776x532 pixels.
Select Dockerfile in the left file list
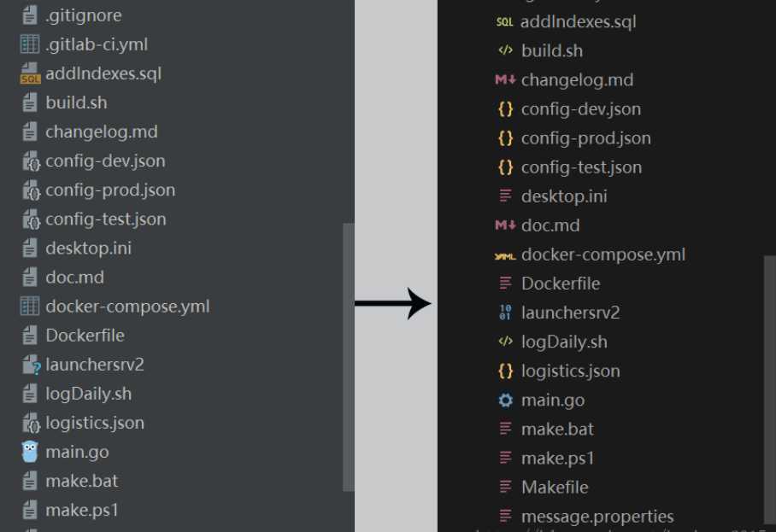85,336
